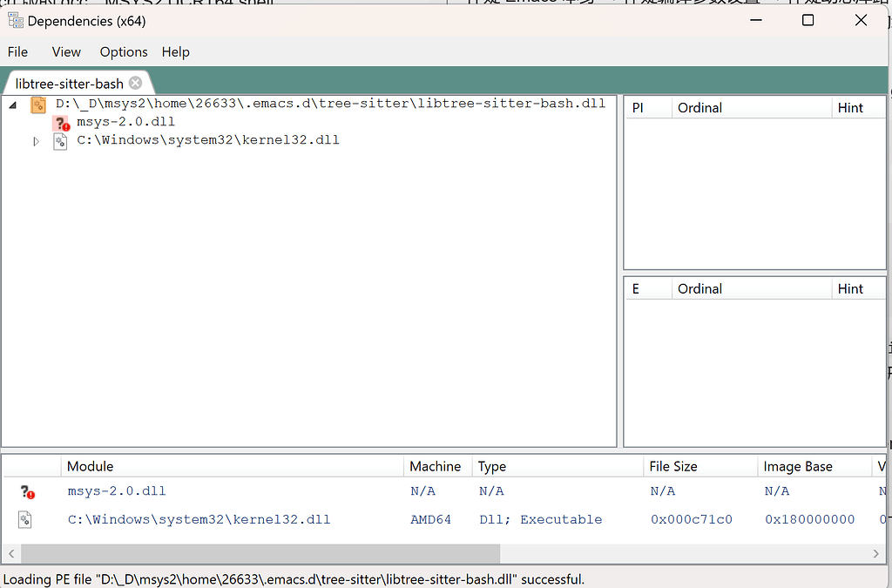Click the horizontal scrollbar of the module list

coord(261,554)
